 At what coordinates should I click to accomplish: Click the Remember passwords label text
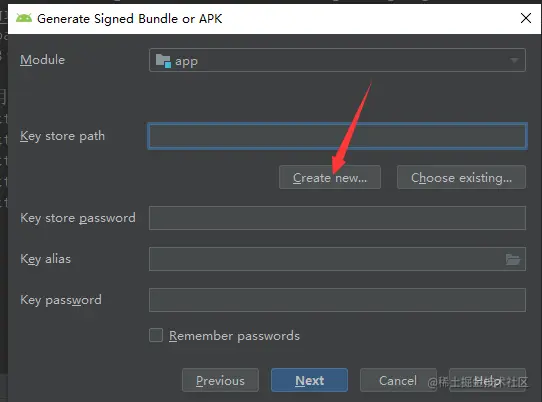pos(234,336)
